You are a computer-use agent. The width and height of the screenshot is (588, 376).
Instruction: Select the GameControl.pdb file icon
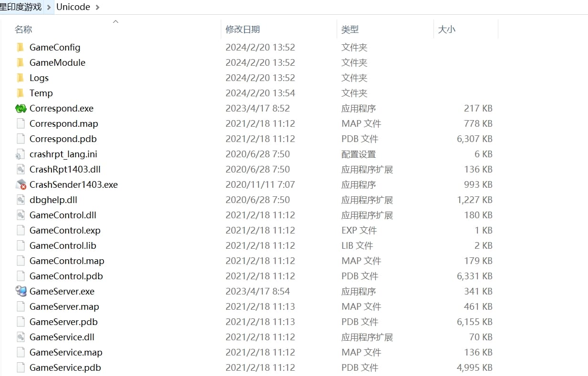(21, 276)
